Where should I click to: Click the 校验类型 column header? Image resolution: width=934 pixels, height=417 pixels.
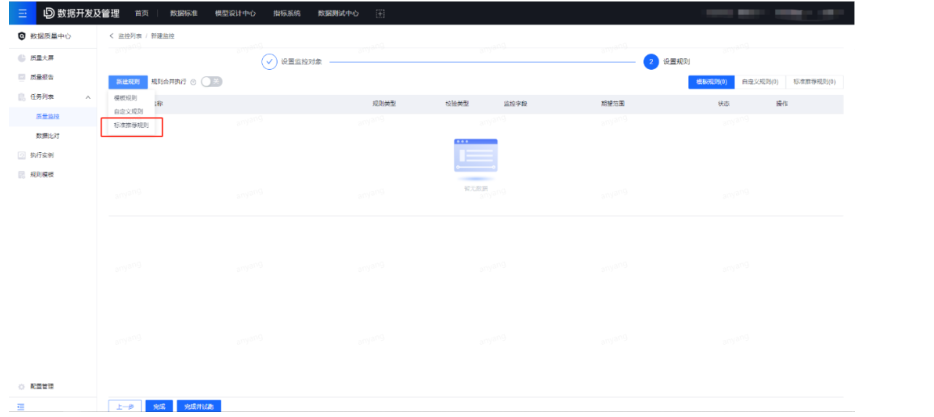(457, 104)
